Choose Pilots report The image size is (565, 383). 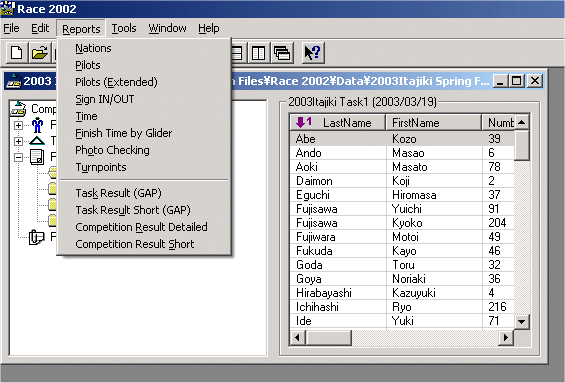pos(144,65)
